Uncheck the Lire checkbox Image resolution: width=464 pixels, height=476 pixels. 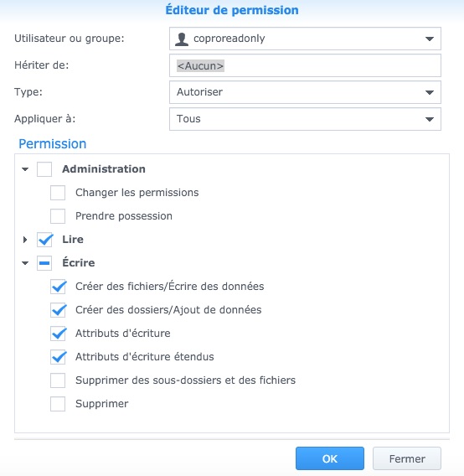click(x=44, y=240)
